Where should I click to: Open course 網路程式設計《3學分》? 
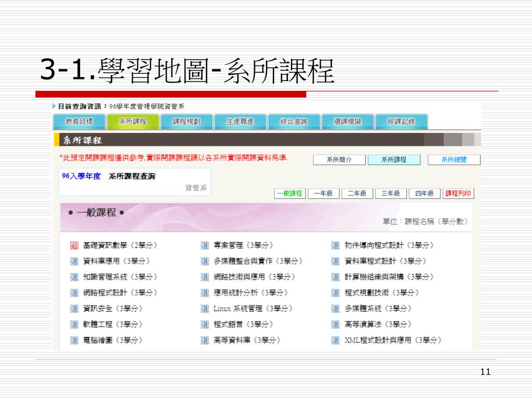(x=120, y=293)
